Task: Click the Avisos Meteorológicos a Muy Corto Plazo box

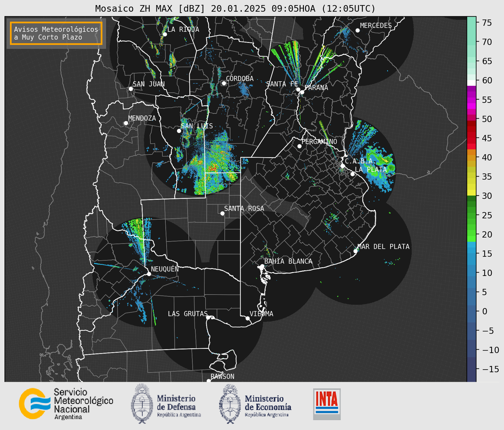Action: tap(56, 33)
